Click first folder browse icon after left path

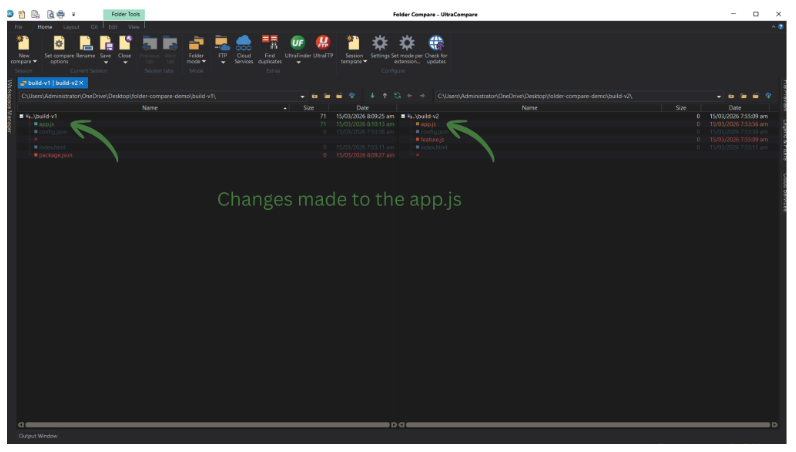tap(315, 96)
